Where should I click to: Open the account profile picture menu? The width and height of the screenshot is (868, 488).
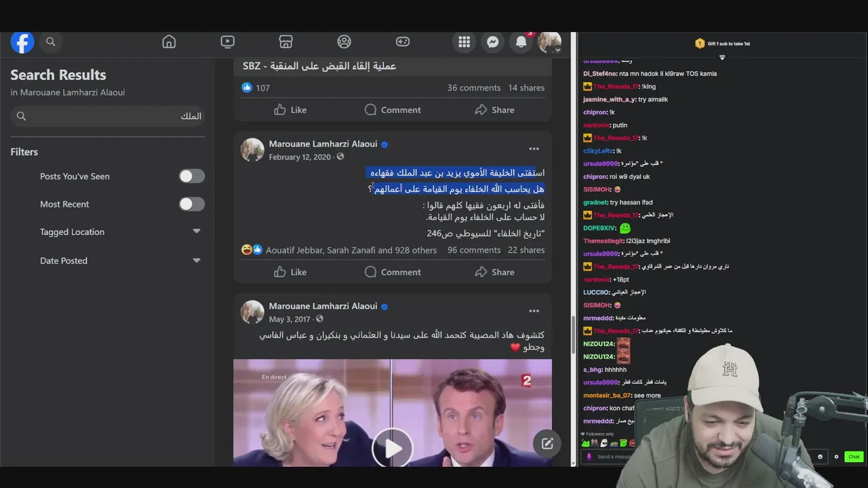click(x=549, y=42)
